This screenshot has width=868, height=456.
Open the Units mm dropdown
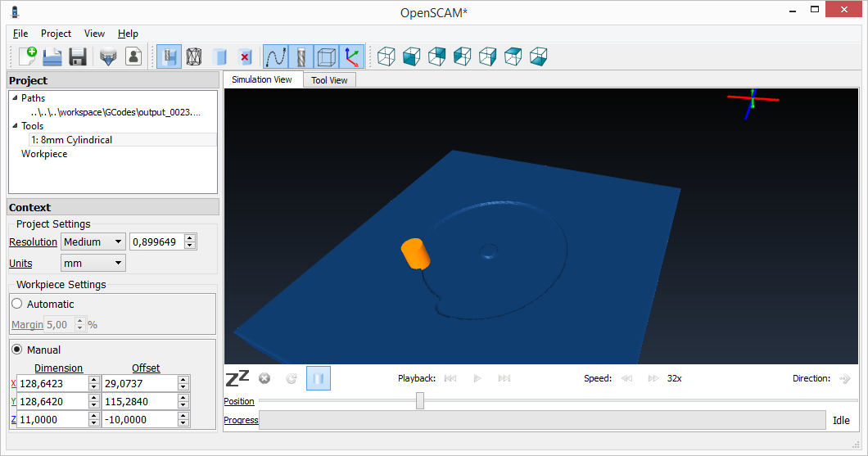(93, 264)
